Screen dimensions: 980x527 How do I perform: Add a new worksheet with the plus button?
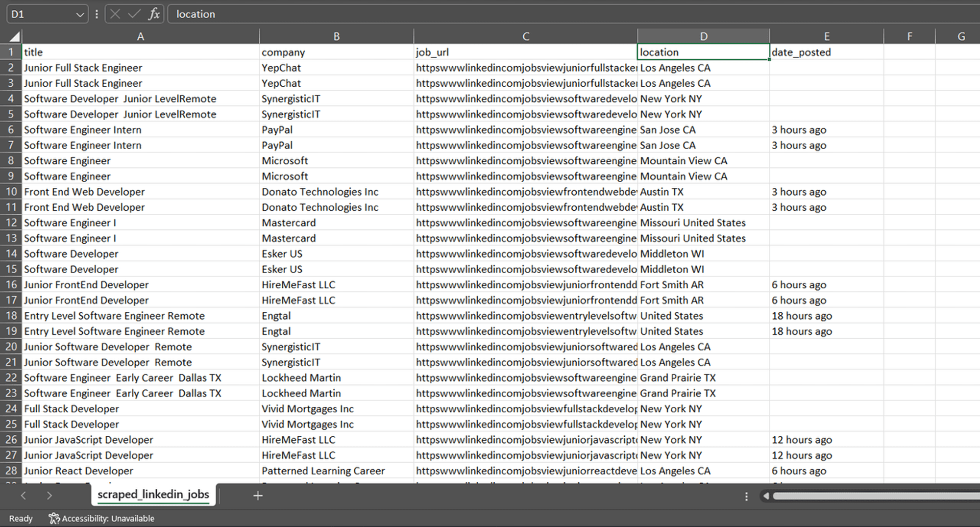click(x=257, y=496)
